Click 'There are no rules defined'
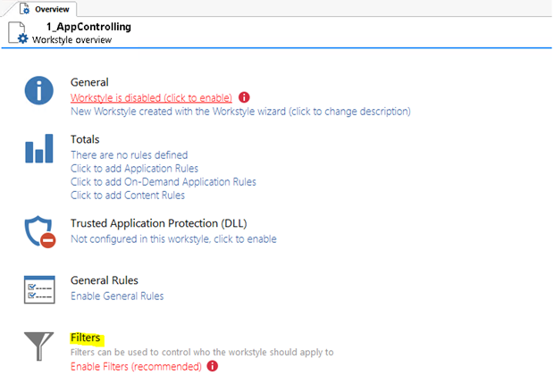This screenshot has width=554, height=392. click(x=129, y=155)
